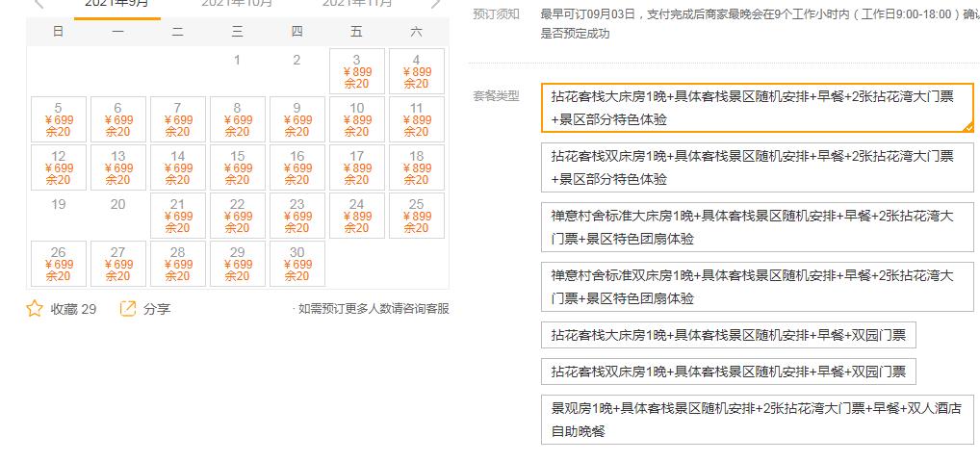Go to previous month with left arrow
This screenshot has width=980, height=462.
(x=39, y=4)
